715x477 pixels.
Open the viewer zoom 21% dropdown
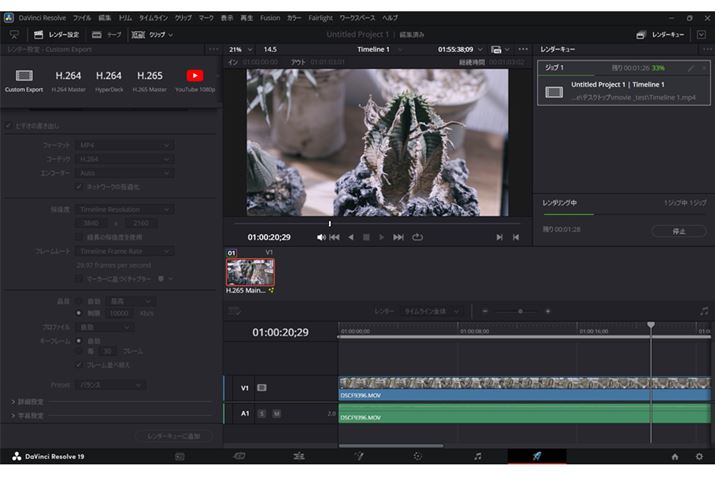click(240, 49)
